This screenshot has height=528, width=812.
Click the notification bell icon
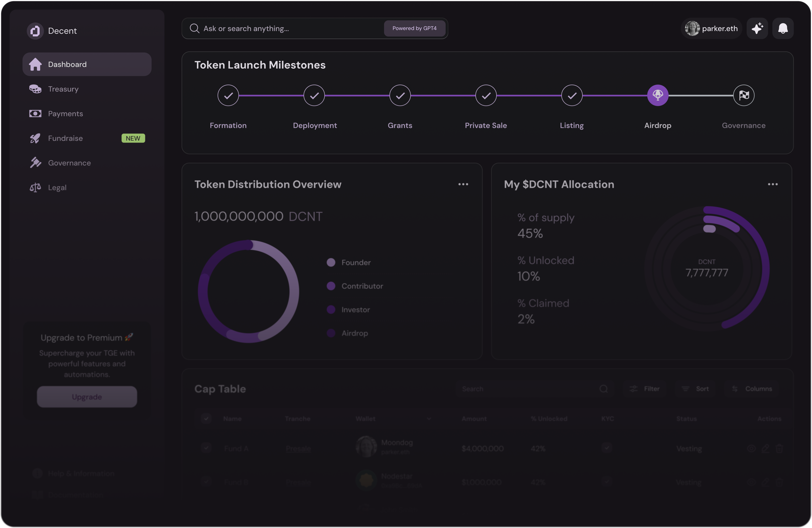tap(783, 28)
